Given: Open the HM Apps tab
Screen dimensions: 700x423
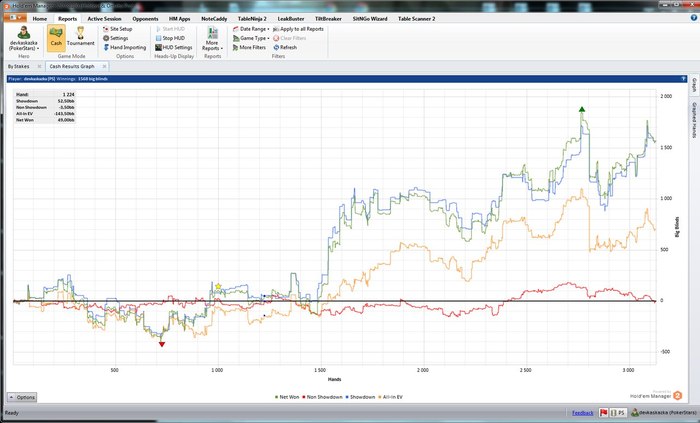Looking at the screenshot, I should pos(179,19).
